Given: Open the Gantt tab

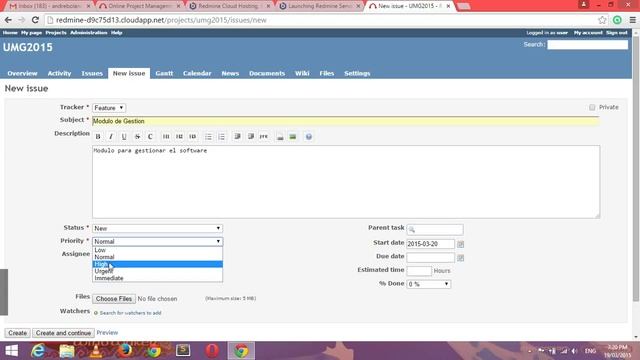Looking at the screenshot, I should tap(164, 73).
